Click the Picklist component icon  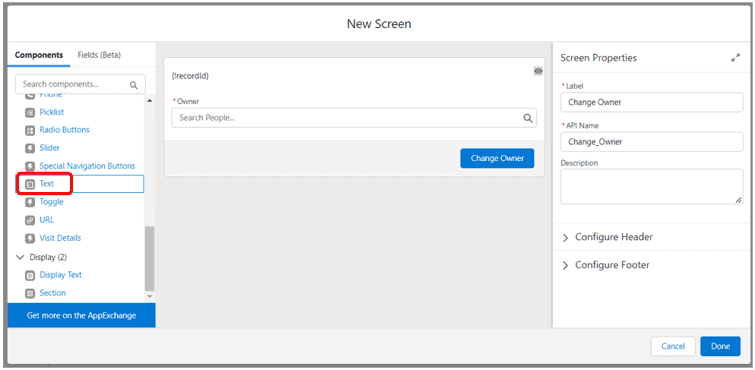coord(30,112)
